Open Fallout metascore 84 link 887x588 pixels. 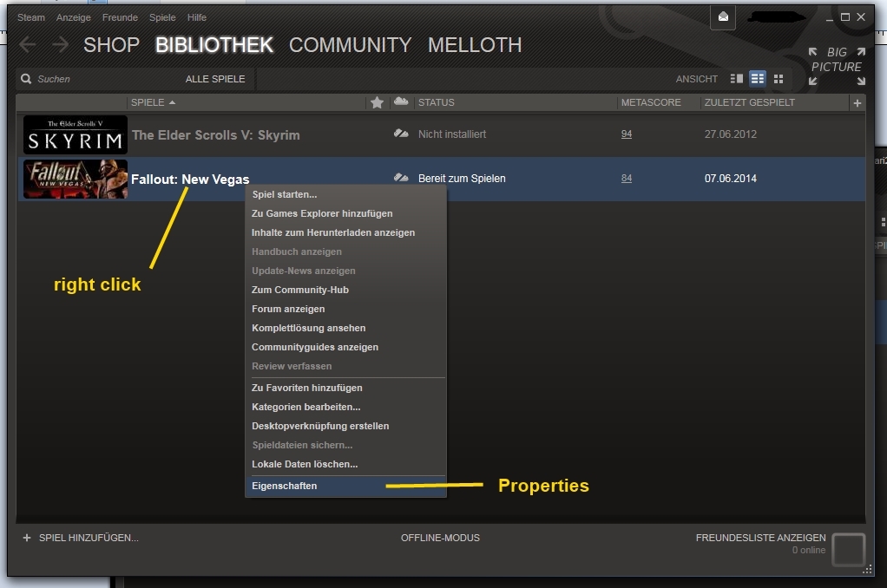[627, 178]
